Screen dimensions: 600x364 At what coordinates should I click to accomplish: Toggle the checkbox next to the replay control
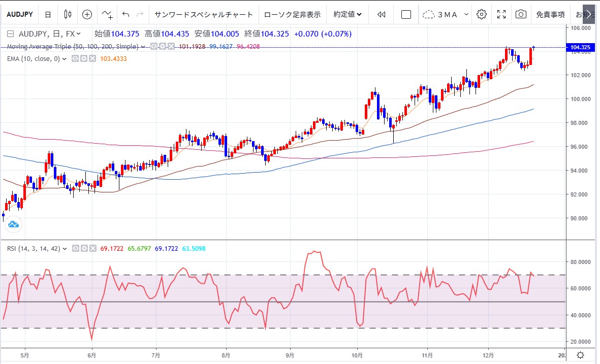pos(407,14)
